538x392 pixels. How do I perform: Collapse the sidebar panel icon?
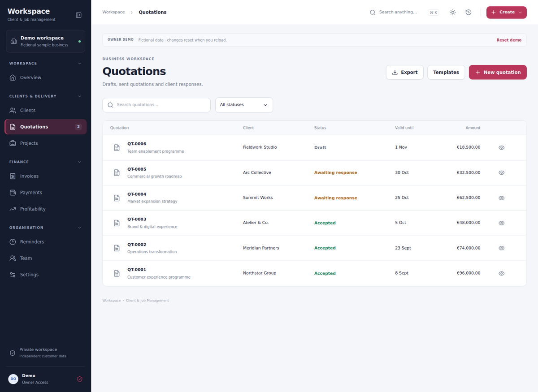pos(79,15)
